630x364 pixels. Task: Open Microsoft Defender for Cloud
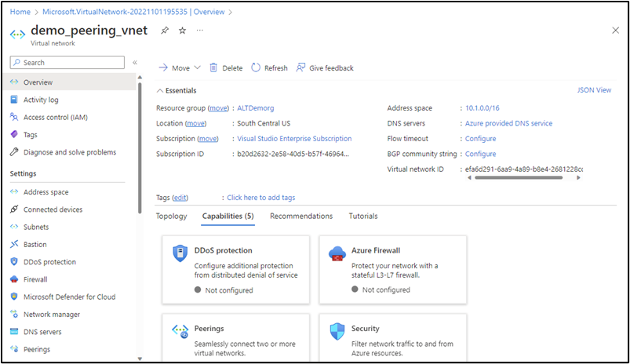pyautogui.click(x=69, y=297)
